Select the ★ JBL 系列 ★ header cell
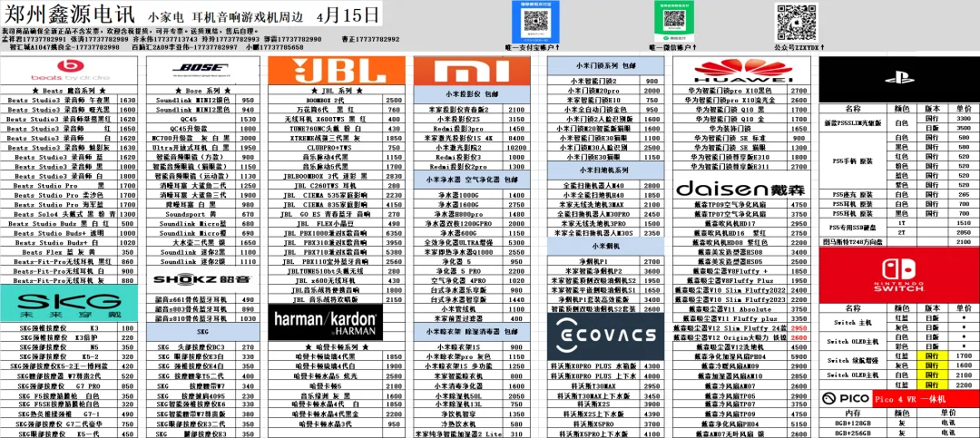980x438 pixels. click(336, 90)
